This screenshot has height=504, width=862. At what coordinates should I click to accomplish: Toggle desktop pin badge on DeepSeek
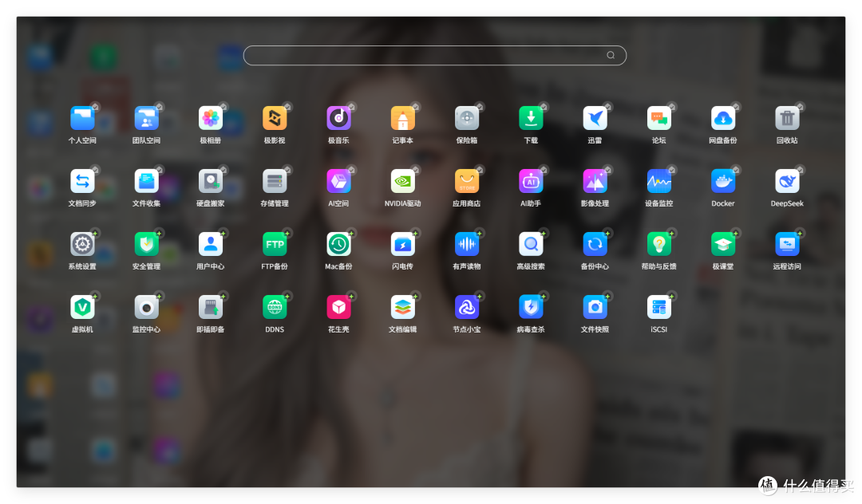(x=800, y=170)
